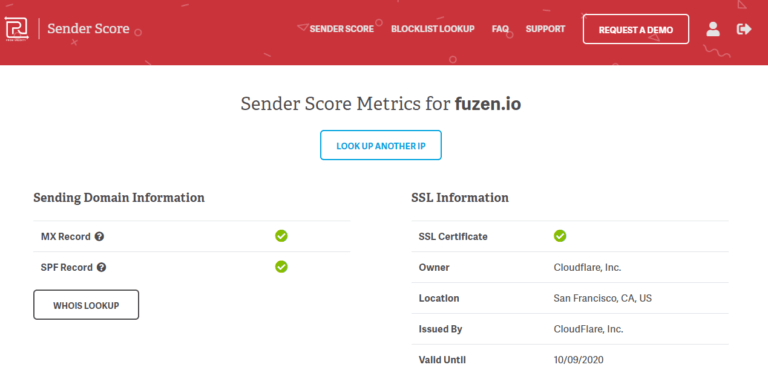
Task: Click the Sending Domain Information heading
Action: [119, 198]
